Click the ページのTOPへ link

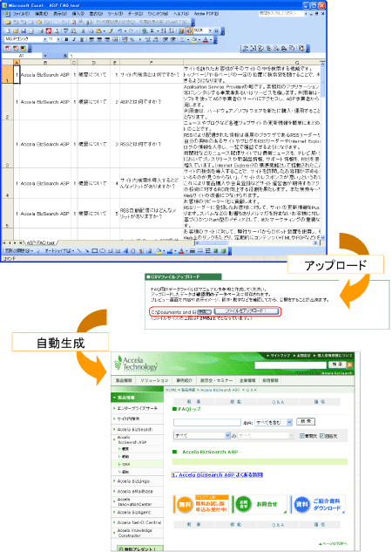pos(334,543)
